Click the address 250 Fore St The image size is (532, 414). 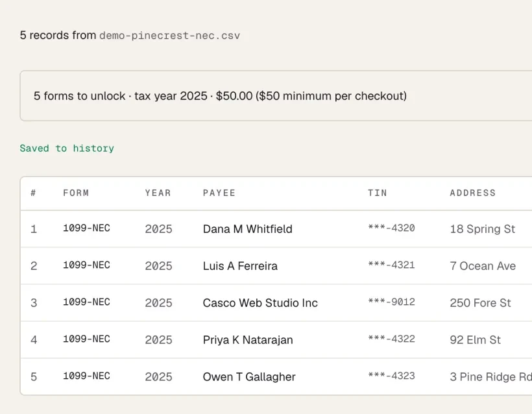pyautogui.click(x=481, y=302)
